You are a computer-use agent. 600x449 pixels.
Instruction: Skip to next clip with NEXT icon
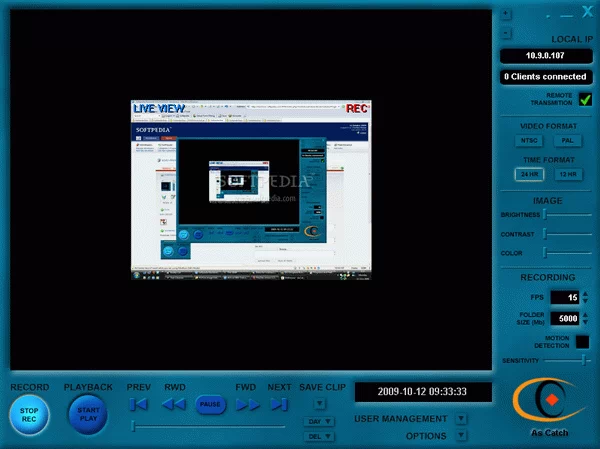[x=279, y=404]
